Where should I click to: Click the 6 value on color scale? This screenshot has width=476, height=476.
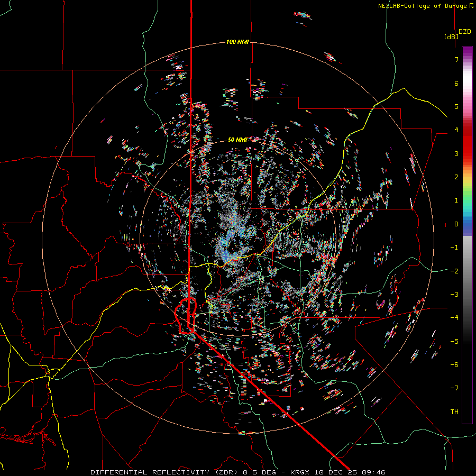click(456, 83)
